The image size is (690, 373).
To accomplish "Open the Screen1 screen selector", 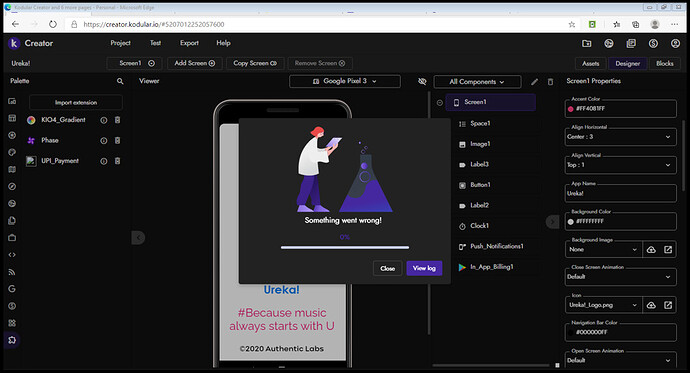I will (x=134, y=63).
